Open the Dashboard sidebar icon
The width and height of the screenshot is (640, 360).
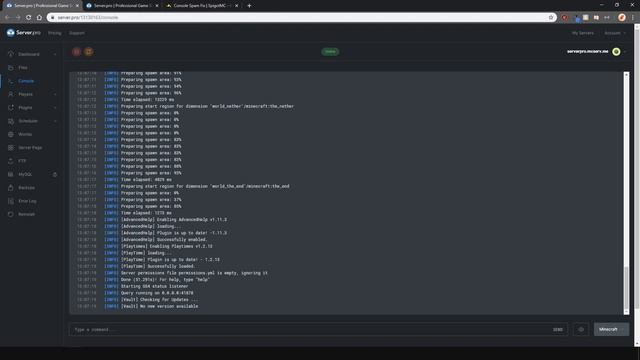[11, 54]
